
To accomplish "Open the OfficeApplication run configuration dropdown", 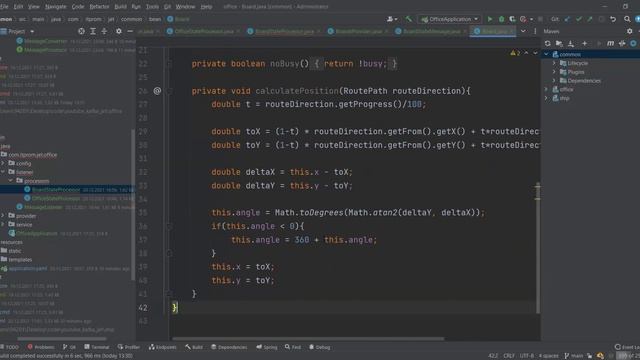I will 449,19.
